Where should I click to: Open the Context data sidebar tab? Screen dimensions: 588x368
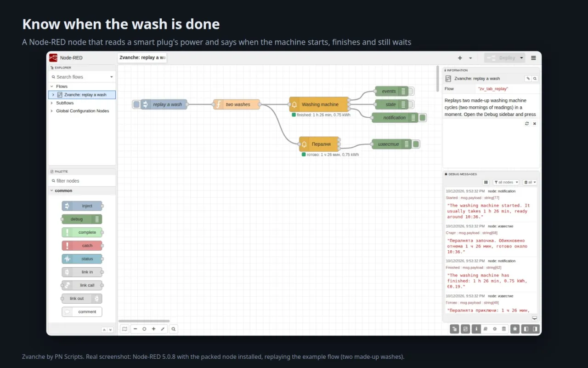(x=504, y=329)
